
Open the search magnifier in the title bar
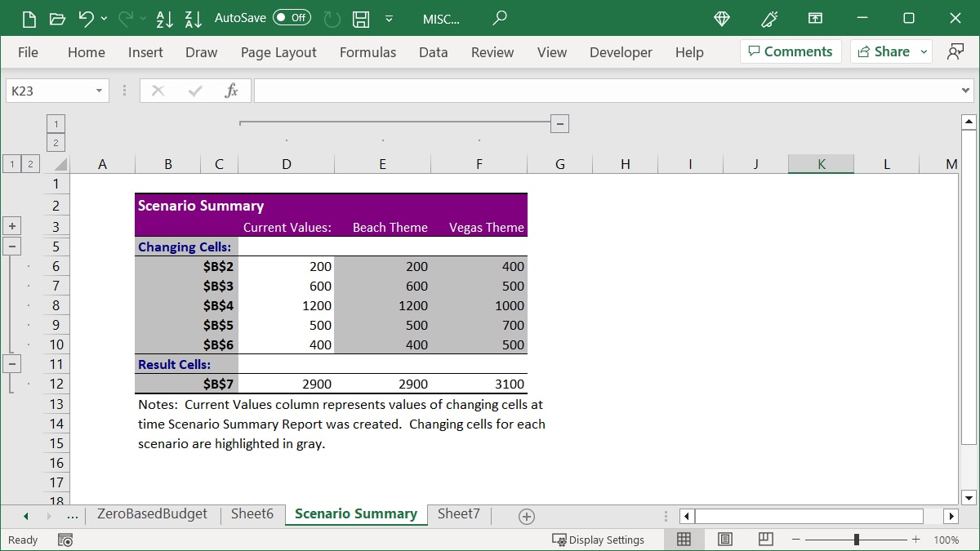click(x=498, y=18)
